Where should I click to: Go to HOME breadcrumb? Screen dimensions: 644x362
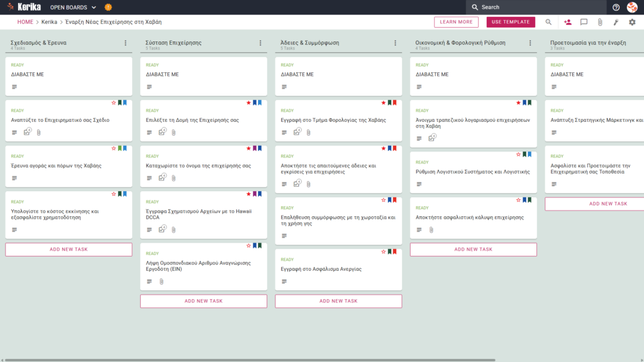pyautogui.click(x=25, y=22)
